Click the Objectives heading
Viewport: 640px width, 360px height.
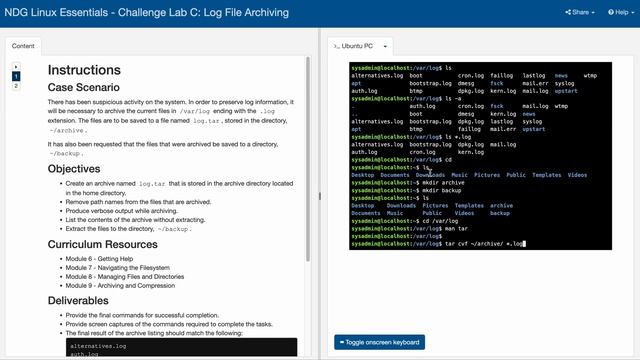click(x=74, y=169)
